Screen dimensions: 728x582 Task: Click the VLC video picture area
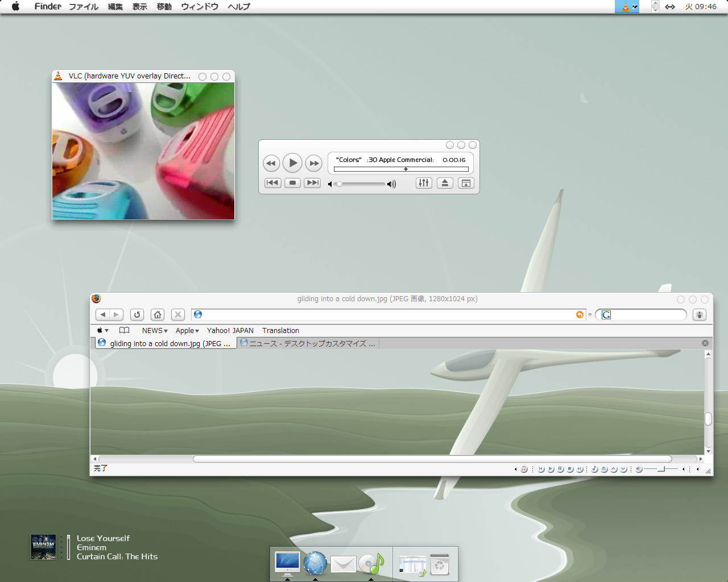(143, 151)
